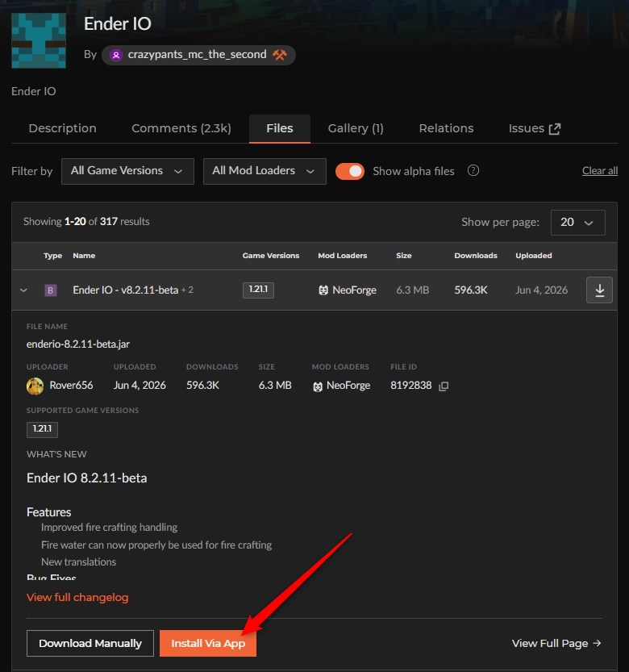Click the + 2 extra versions indicator
Screen dimensions: 629x672
pyautogui.click(x=187, y=290)
